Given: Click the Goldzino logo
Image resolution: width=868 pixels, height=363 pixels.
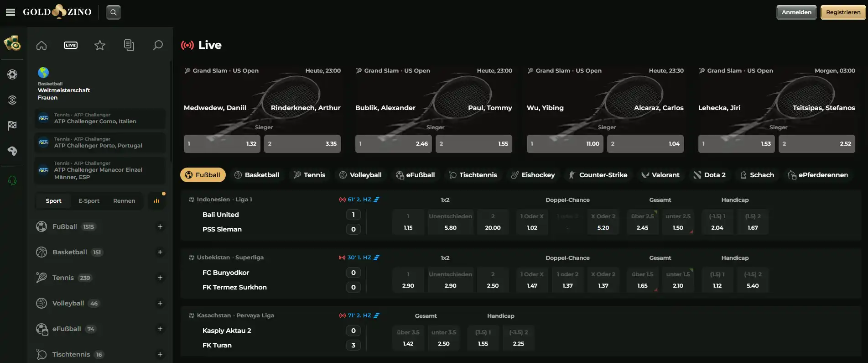Looking at the screenshot, I should point(57,12).
